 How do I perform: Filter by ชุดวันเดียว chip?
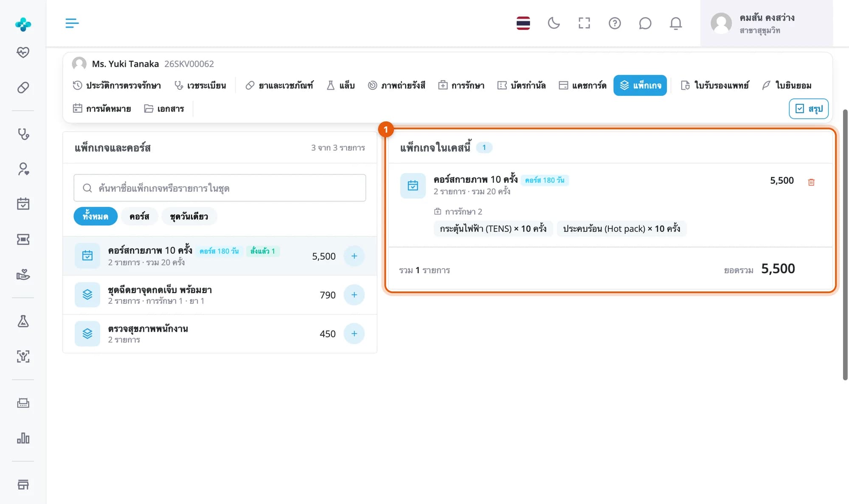pos(189,216)
